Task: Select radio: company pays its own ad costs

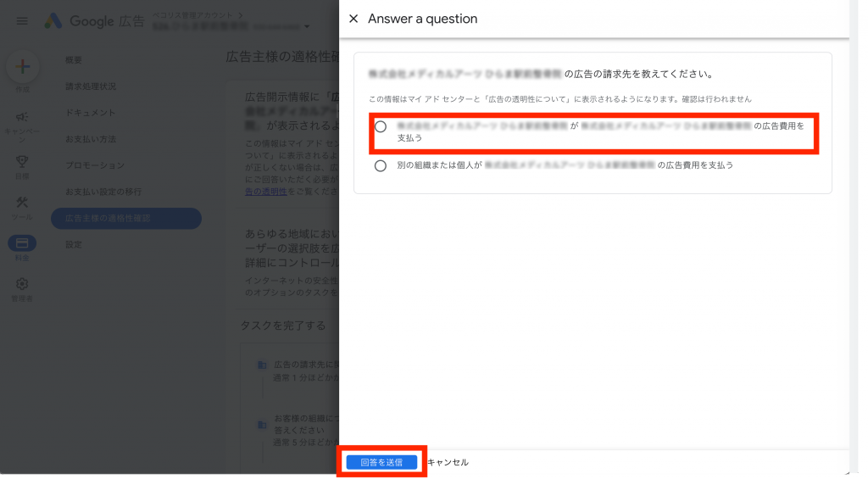Action: (x=381, y=126)
